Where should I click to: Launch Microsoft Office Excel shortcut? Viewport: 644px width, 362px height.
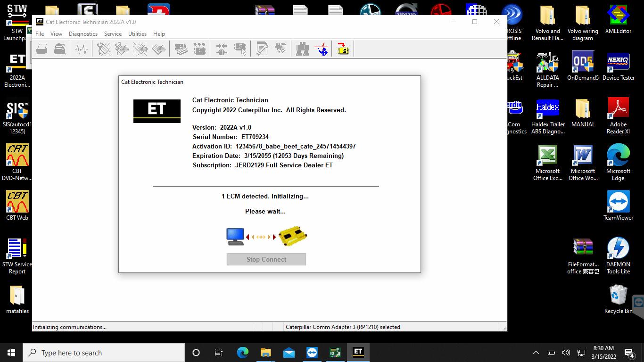coord(547,163)
